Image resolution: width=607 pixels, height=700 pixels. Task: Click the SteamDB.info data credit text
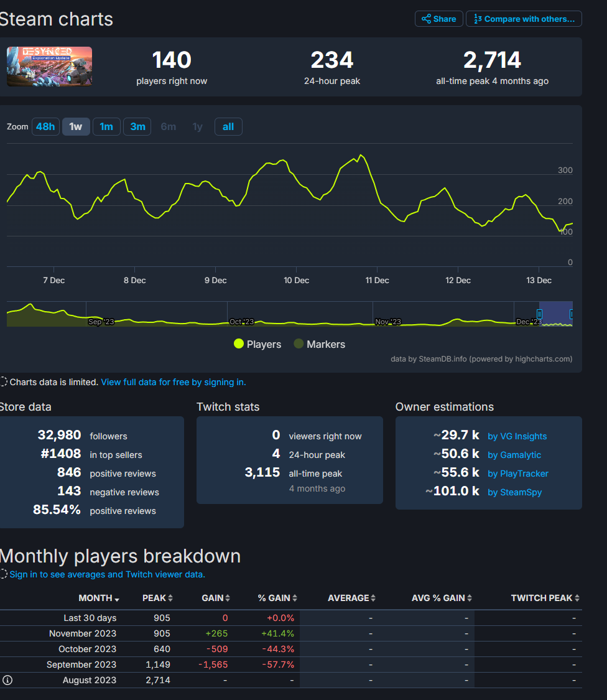pos(481,359)
